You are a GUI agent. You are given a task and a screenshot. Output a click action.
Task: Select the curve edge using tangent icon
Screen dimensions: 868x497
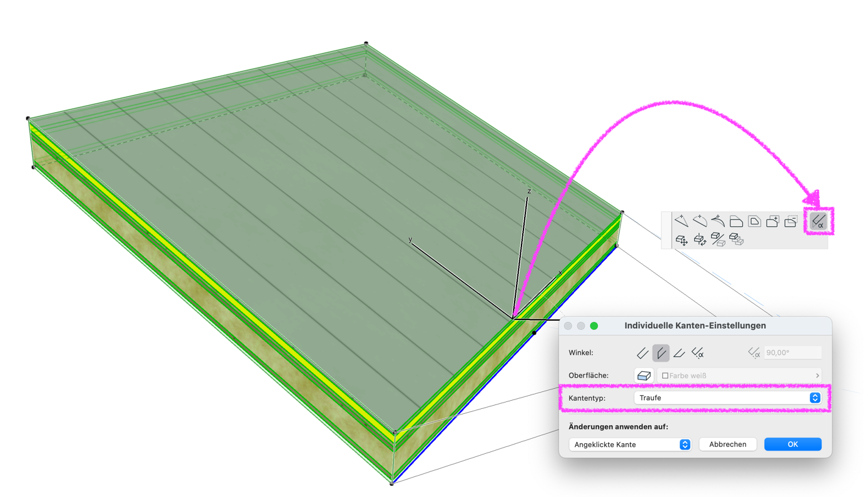coord(718,221)
